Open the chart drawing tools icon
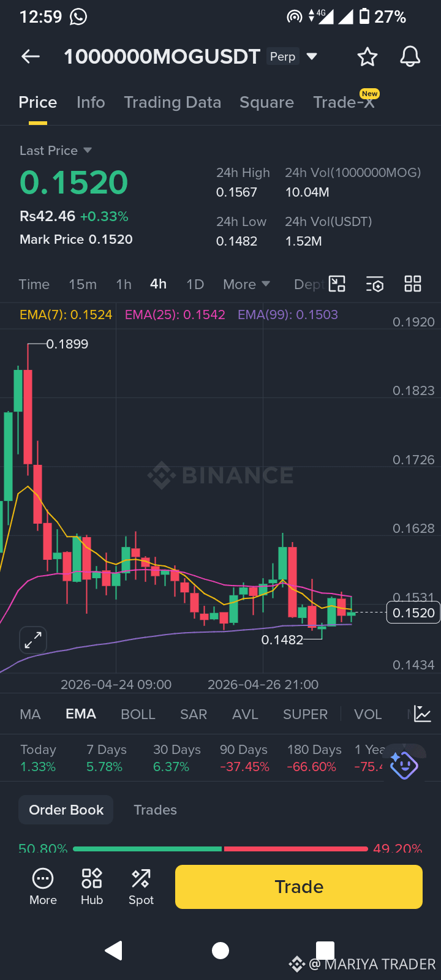 pyautogui.click(x=337, y=284)
